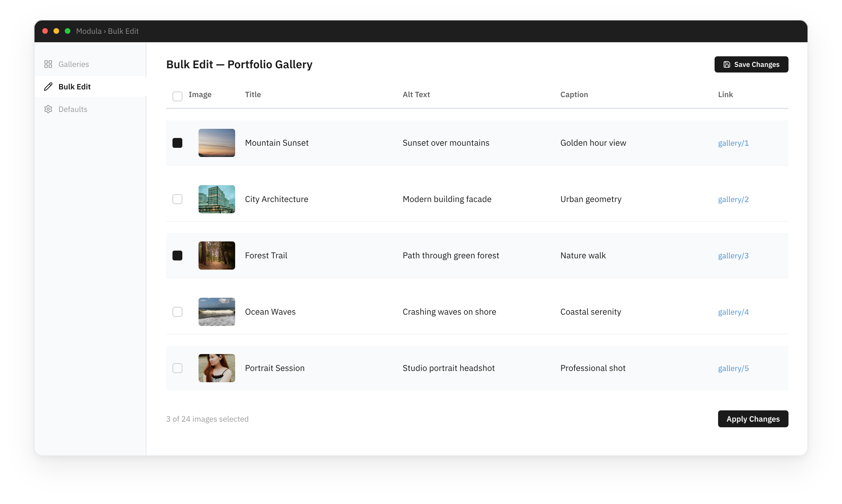Click the Defaults gear icon
Image resolution: width=842 pixels, height=504 pixels.
(x=48, y=109)
